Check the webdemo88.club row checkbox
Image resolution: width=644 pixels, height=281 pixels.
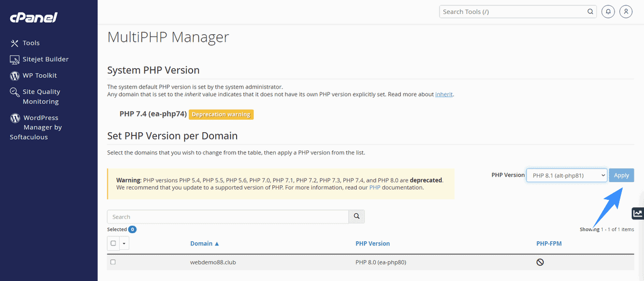click(113, 262)
